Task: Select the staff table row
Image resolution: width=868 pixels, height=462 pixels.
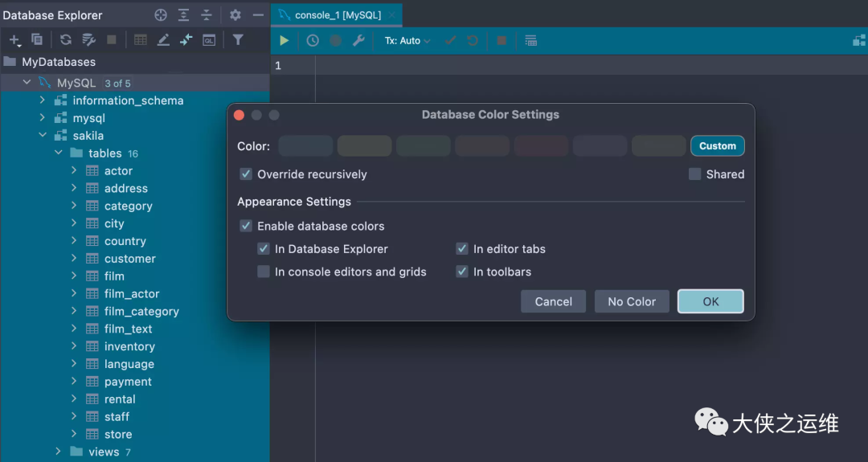Action: (135, 417)
